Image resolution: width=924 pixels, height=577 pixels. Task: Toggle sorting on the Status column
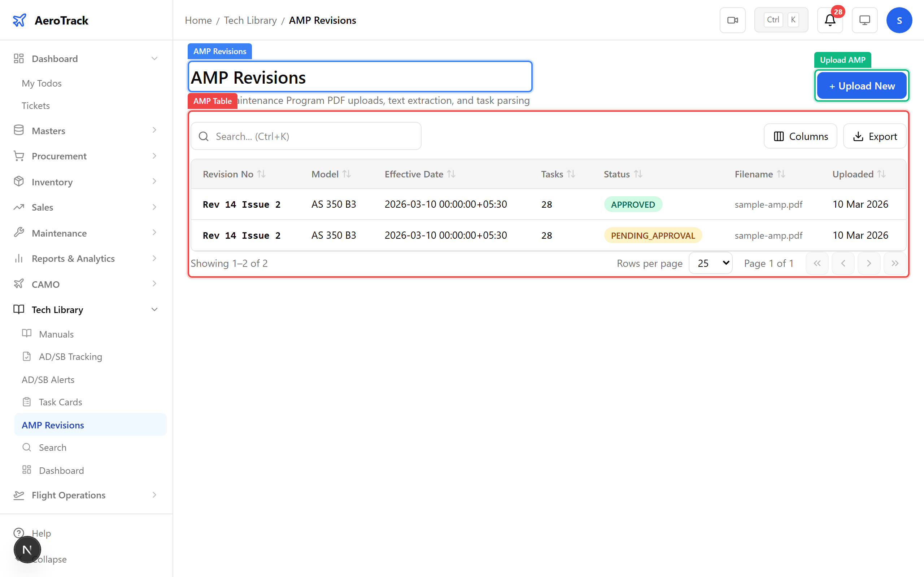(x=639, y=173)
